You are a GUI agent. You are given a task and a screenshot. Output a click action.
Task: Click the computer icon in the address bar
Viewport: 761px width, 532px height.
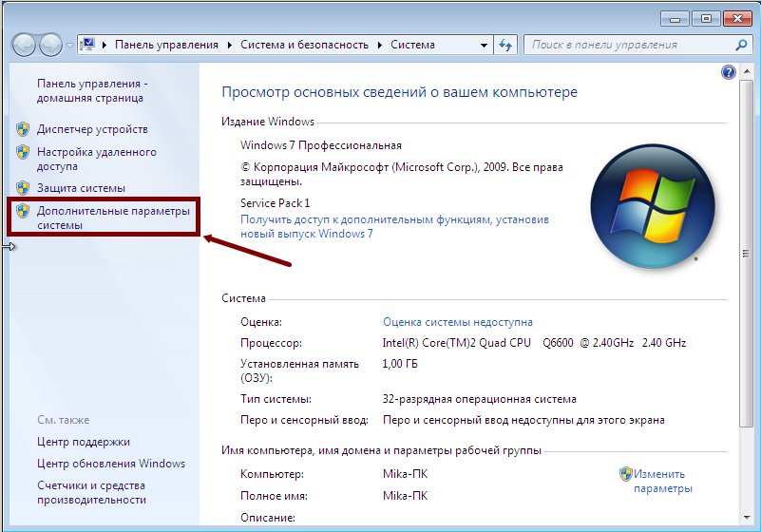click(89, 45)
